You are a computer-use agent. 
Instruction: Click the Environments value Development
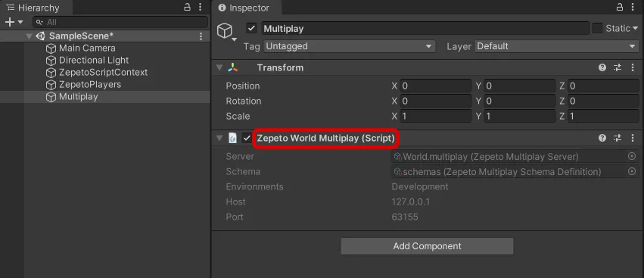pos(420,186)
